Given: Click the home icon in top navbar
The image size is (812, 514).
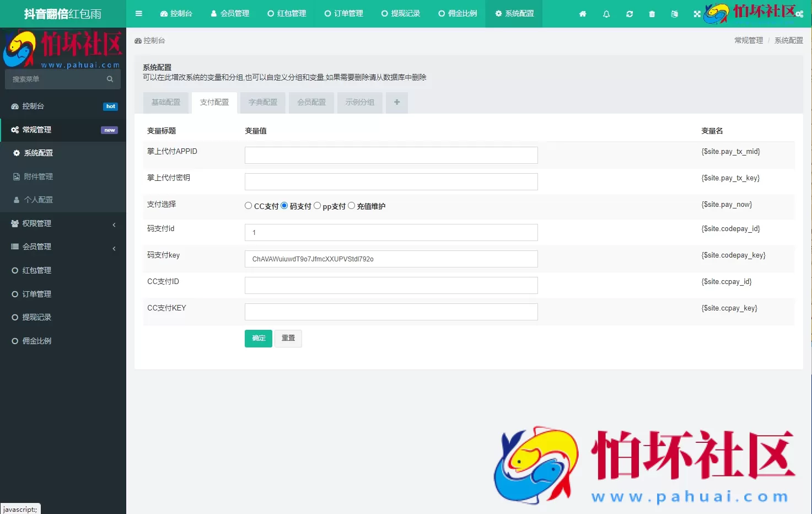Looking at the screenshot, I should tap(582, 13).
